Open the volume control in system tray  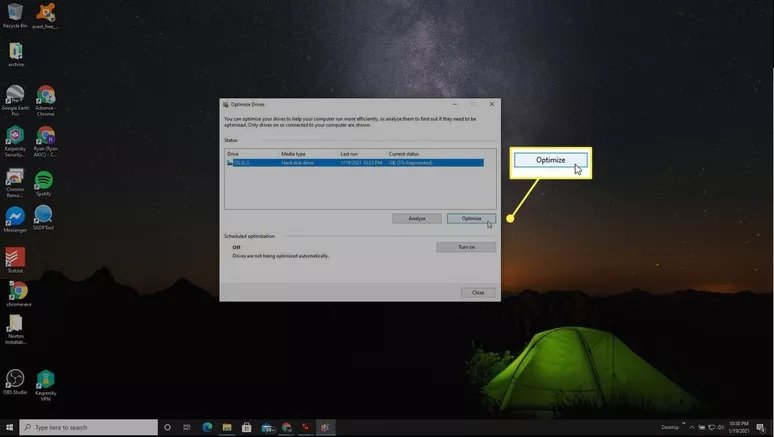click(721, 428)
